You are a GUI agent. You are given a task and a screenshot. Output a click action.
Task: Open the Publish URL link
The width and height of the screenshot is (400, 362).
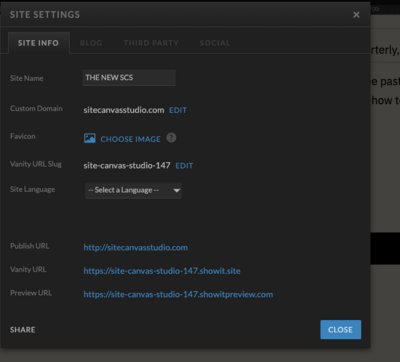point(135,248)
